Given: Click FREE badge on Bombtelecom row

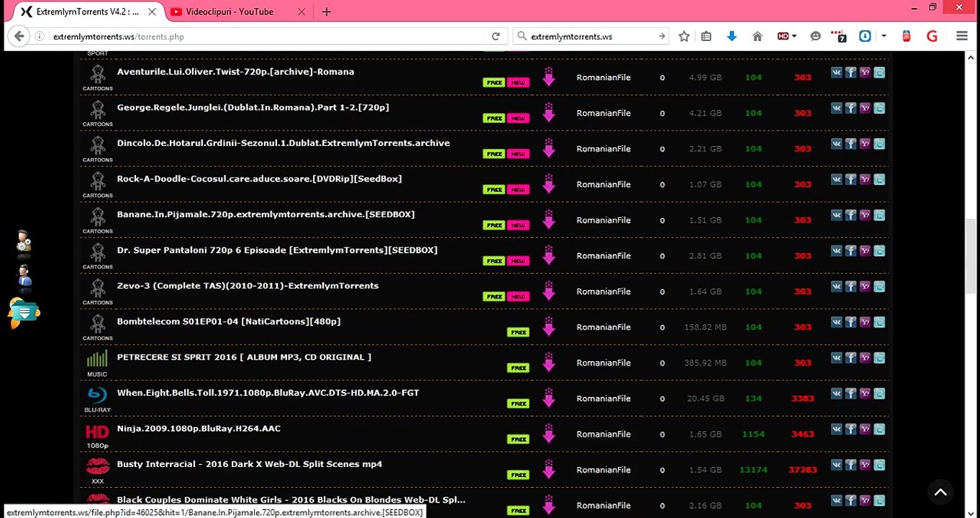Looking at the screenshot, I should [518, 332].
